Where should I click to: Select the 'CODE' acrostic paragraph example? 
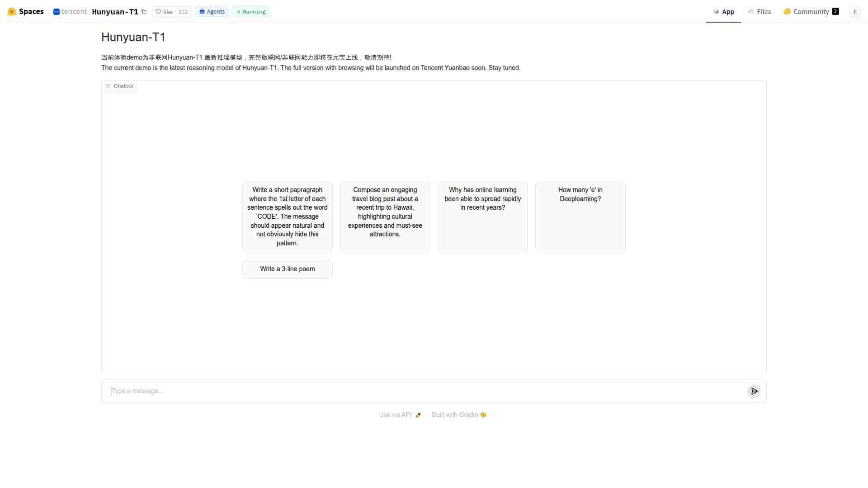pyautogui.click(x=288, y=216)
